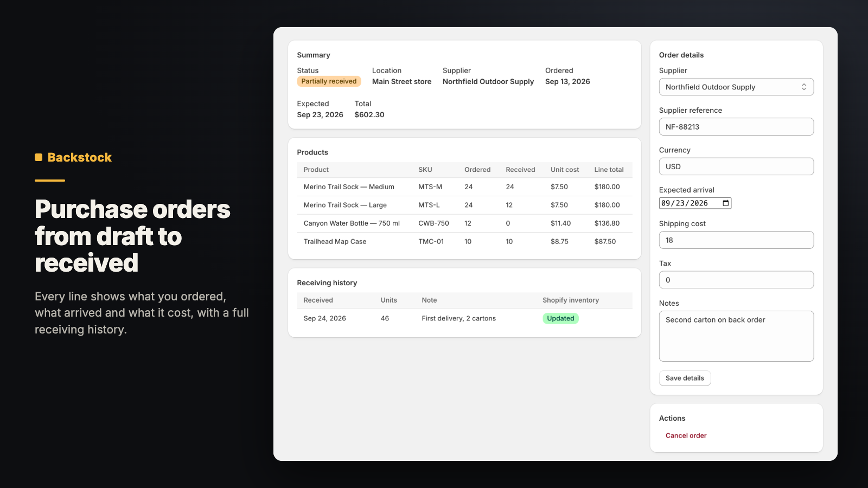Click the Cancel order link
The height and width of the screenshot is (488, 868).
tap(686, 435)
